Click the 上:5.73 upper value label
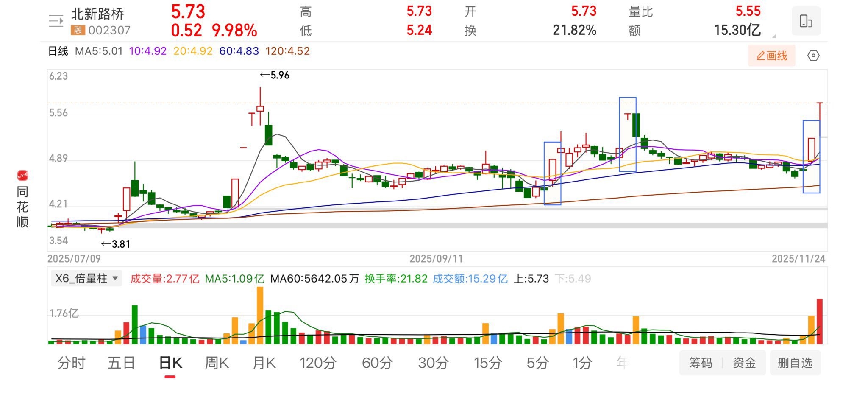This screenshot has width=868, height=400. pos(531,279)
